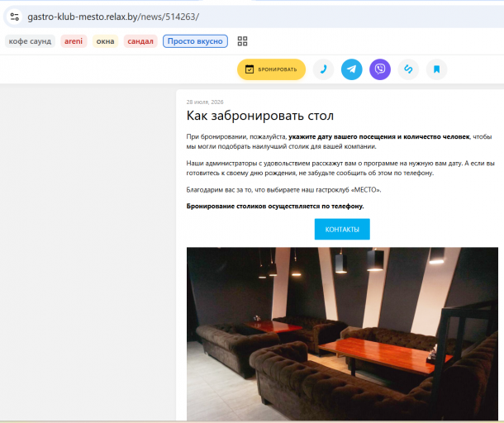
Task: Open site information icon in address bar
Action: pyautogui.click(x=15, y=17)
